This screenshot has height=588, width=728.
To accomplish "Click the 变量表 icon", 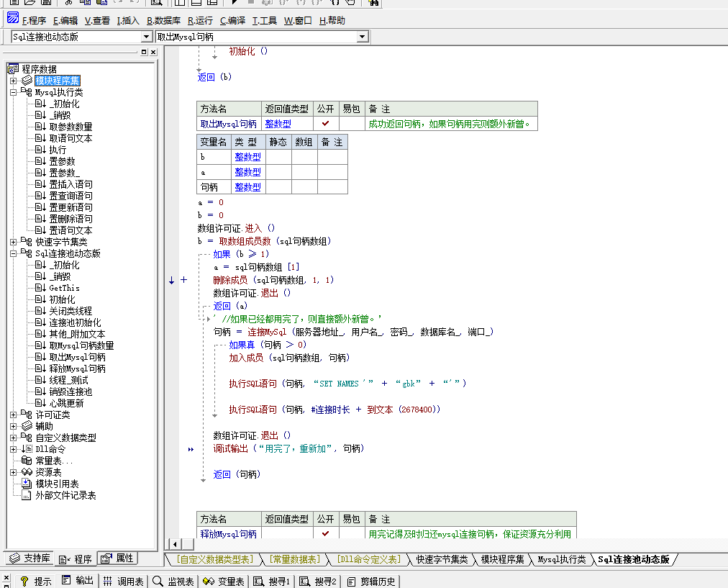I will click(209, 581).
